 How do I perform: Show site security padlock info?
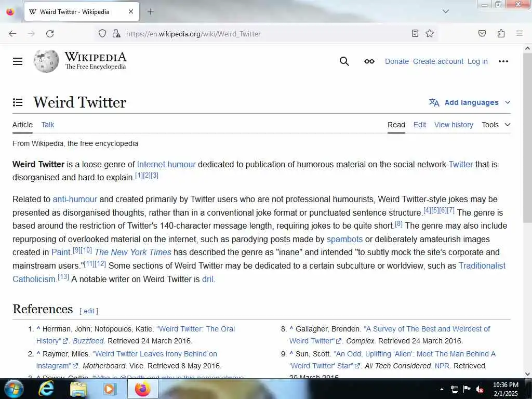tap(116, 34)
